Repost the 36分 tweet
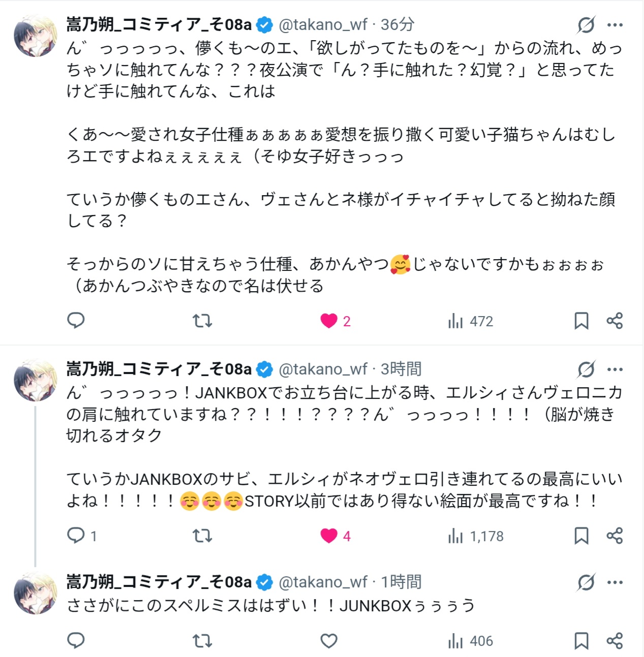This screenshot has width=644, height=657. 202,321
